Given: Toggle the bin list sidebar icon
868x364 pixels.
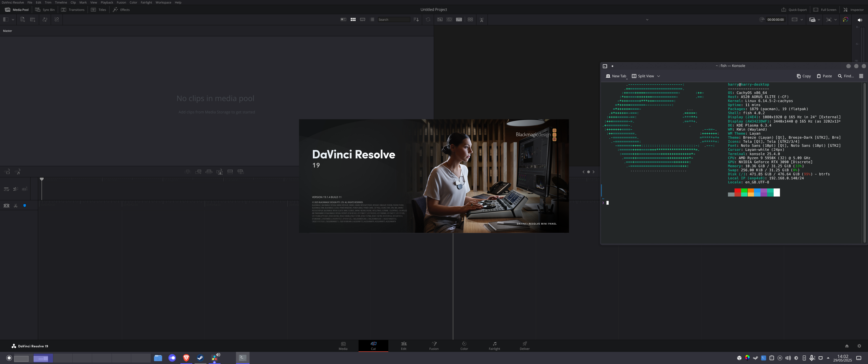Looking at the screenshot, I should 6,19.
